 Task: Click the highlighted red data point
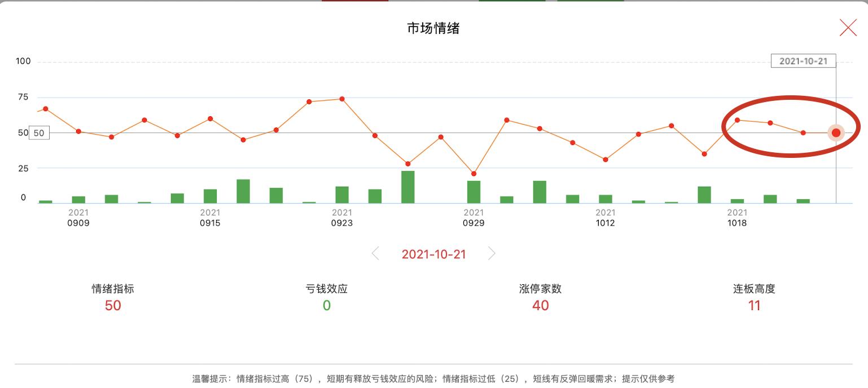pyautogui.click(x=835, y=133)
